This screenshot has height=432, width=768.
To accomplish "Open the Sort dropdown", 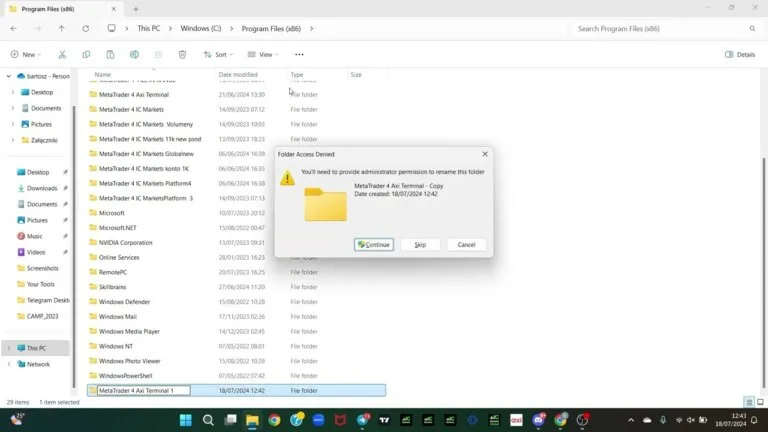I will coord(218,54).
